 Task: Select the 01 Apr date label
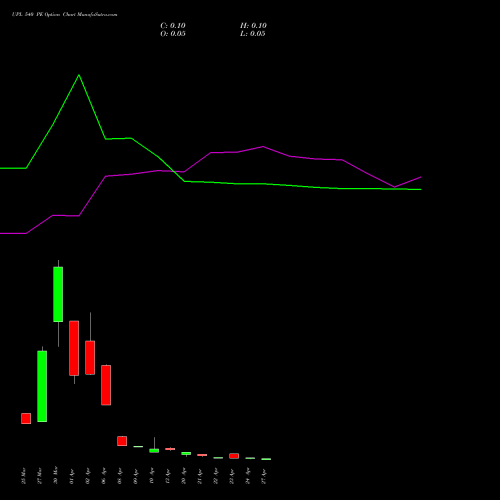pos(71,476)
